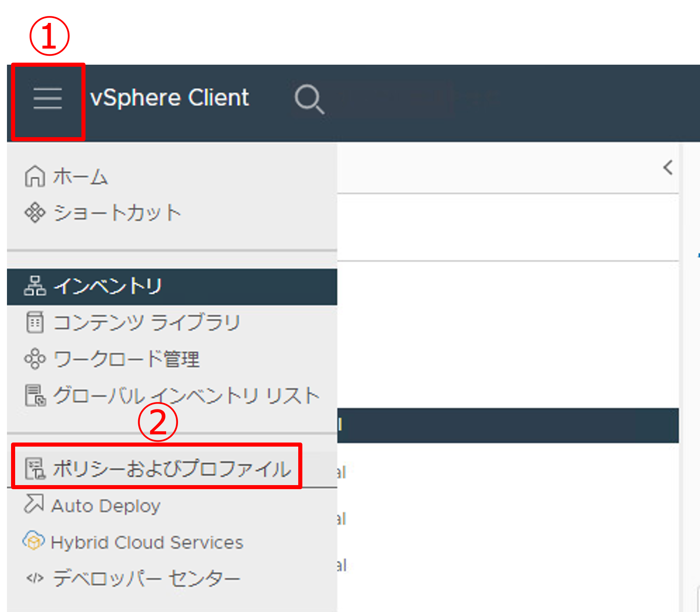
Task: Open グローバル インベントリ リスト item
Action: click(172, 396)
